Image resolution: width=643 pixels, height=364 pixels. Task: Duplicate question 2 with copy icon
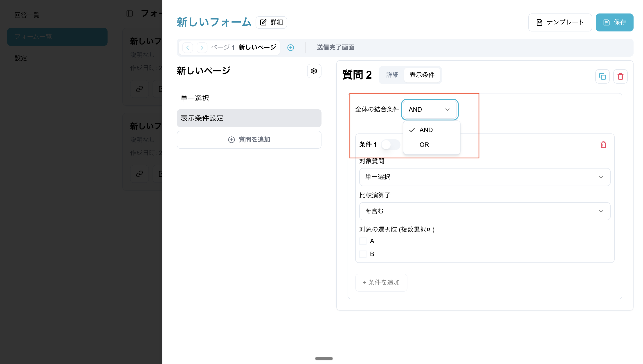point(602,76)
